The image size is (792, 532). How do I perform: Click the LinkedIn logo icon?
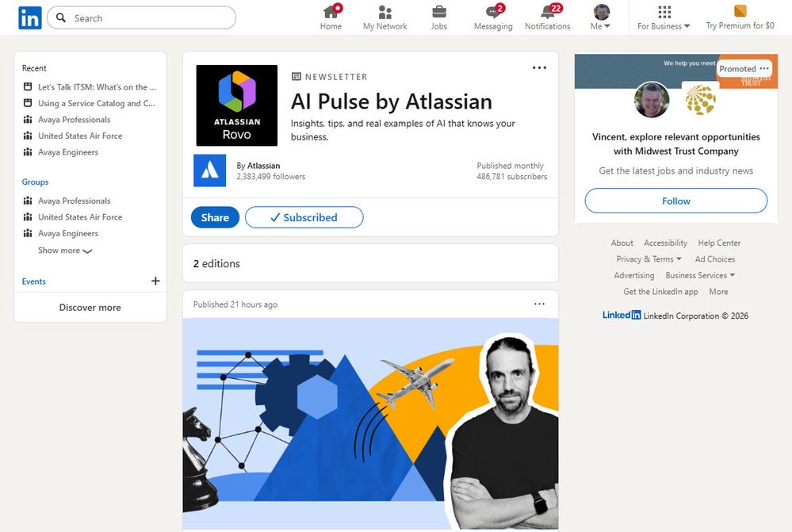point(30,18)
